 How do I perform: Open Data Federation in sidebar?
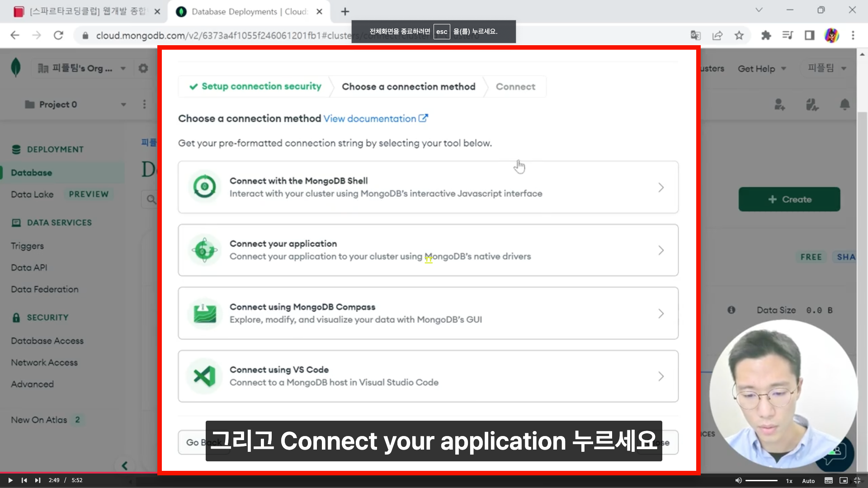pos(44,289)
